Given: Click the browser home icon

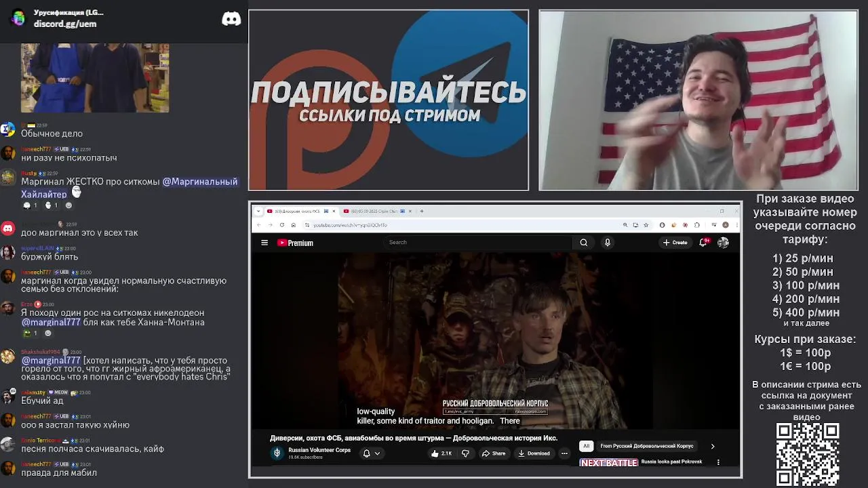Looking at the screenshot, I should (x=293, y=225).
